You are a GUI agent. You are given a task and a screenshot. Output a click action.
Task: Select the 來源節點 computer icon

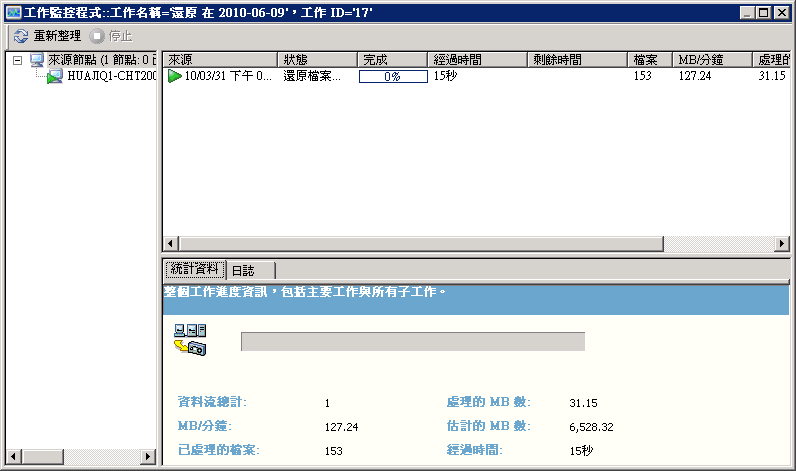click(x=37, y=60)
